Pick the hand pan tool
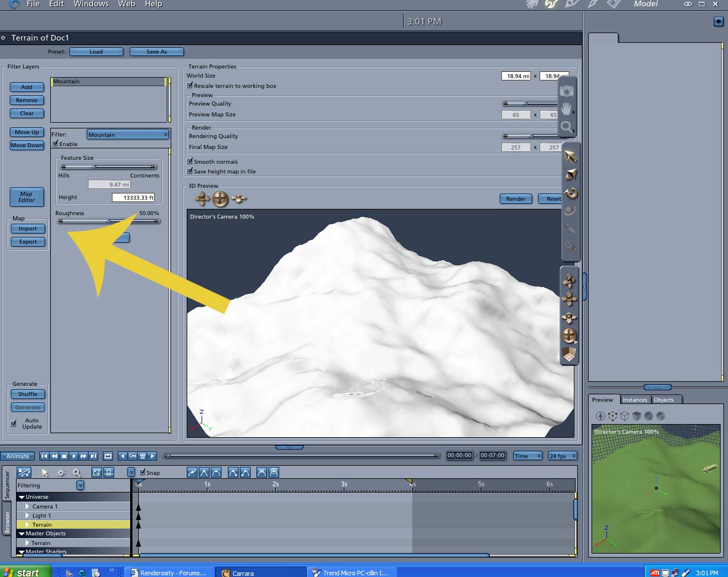 click(x=566, y=108)
